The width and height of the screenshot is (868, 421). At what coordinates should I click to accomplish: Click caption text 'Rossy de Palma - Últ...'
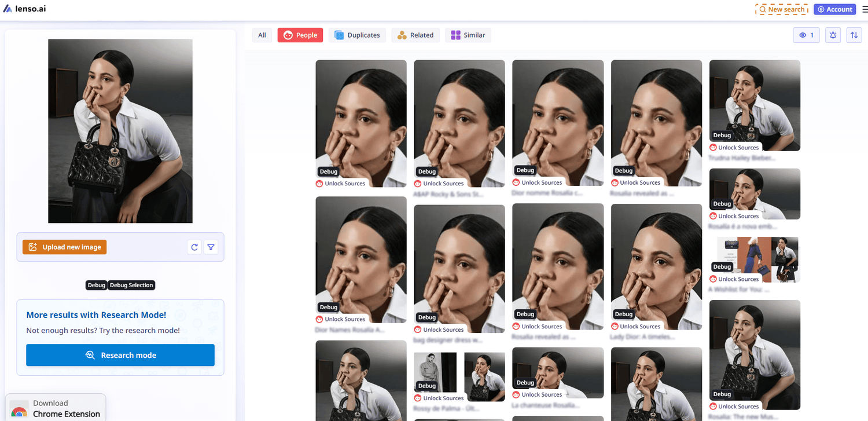tap(447, 409)
